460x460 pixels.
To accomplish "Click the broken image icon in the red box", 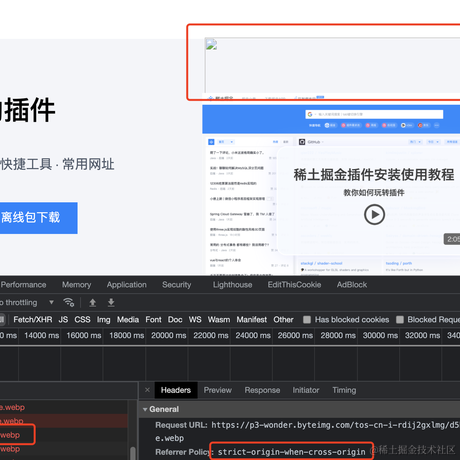I will 212,44.
